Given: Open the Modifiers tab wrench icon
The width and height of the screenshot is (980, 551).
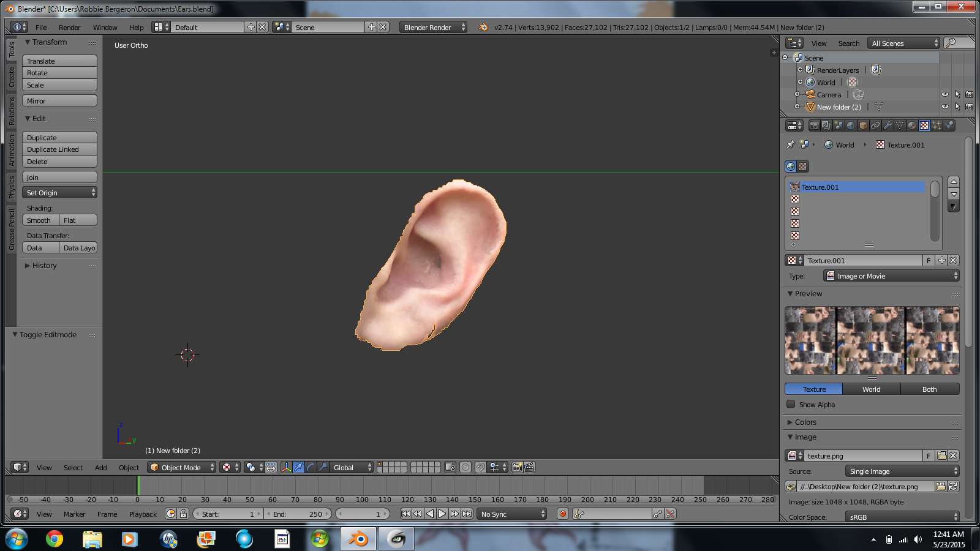Looking at the screenshot, I should click(x=888, y=126).
